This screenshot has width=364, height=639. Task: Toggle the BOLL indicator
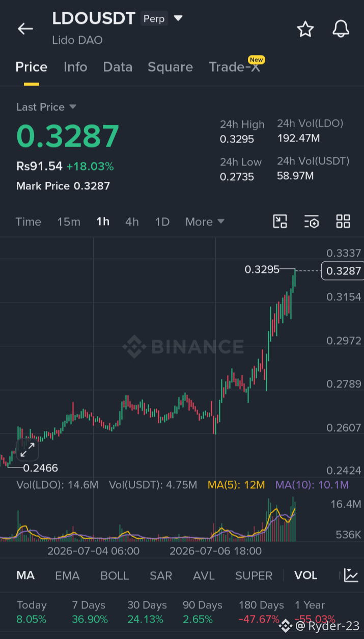point(115,575)
